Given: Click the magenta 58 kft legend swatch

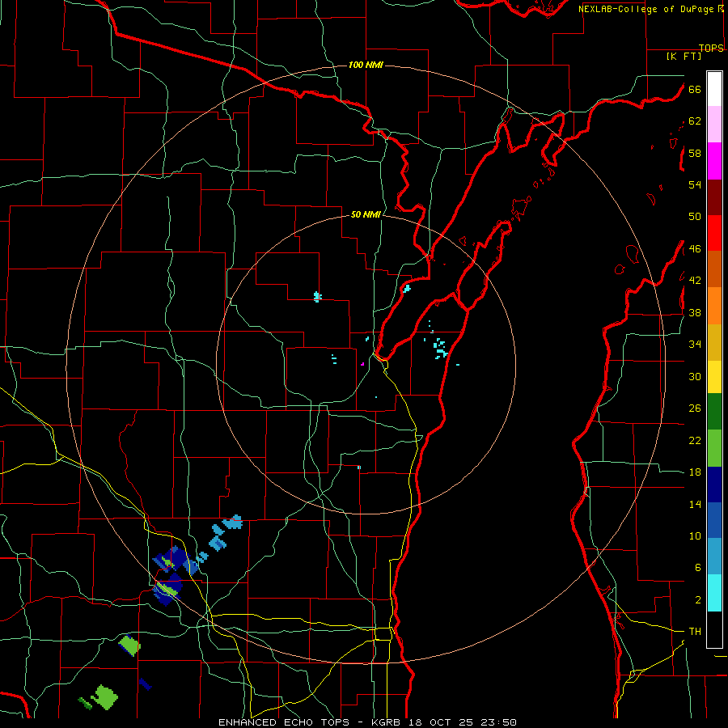Looking at the screenshot, I should click(714, 161).
